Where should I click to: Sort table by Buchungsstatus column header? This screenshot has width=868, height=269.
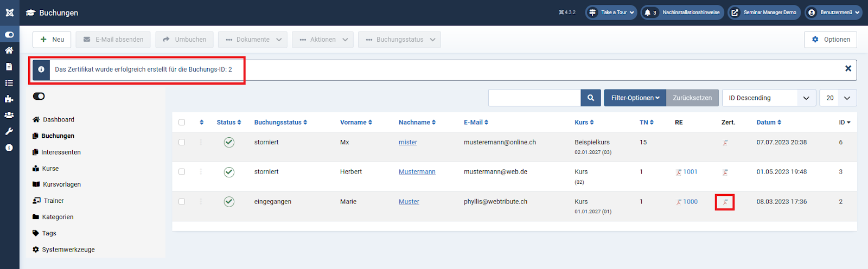click(280, 123)
